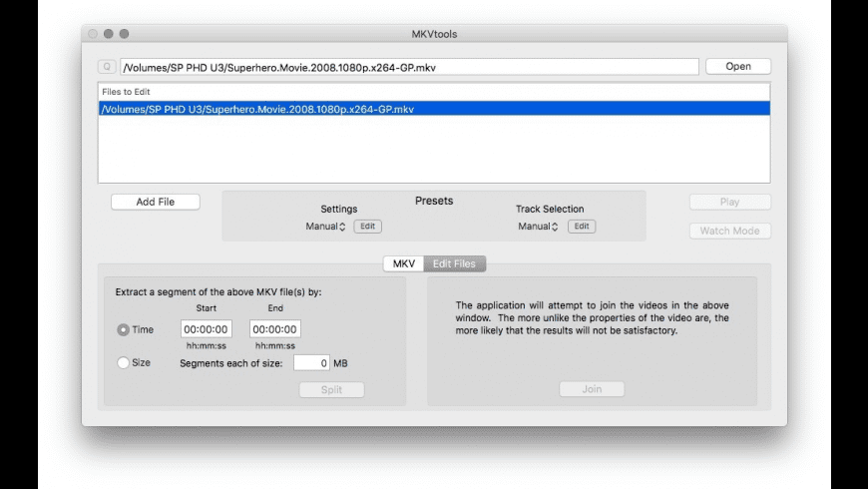Switch to the MKV tab
This screenshot has width=868, height=489.
[403, 263]
